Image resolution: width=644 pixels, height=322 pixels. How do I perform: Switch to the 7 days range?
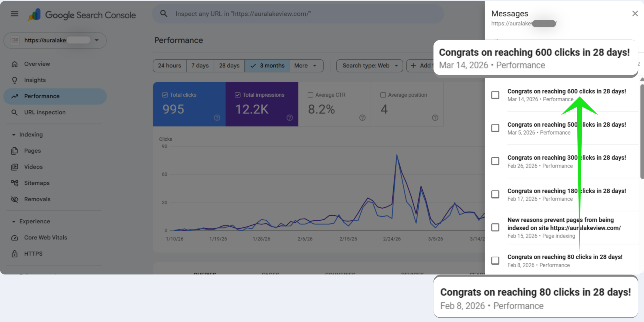[200, 66]
